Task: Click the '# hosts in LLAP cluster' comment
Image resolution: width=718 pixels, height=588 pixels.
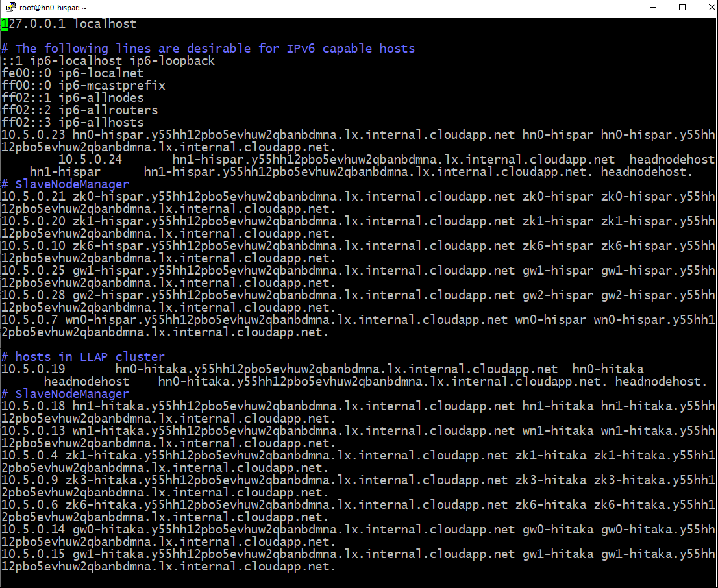Action: point(83,357)
